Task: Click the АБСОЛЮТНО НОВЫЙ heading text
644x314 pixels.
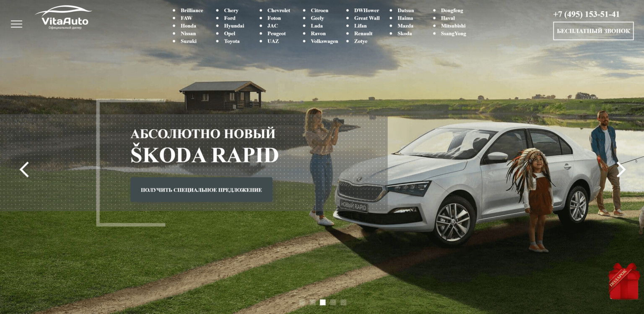Action: (203, 133)
